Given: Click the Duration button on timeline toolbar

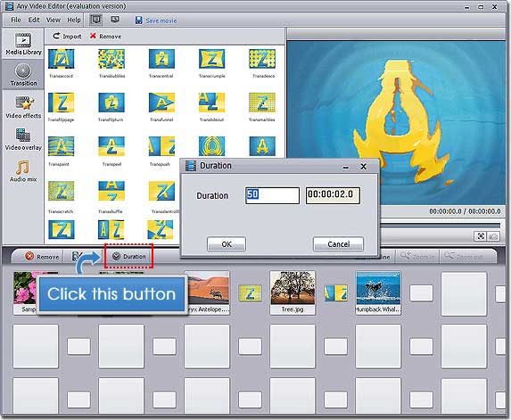Looking at the screenshot, I should tap(129, 257).
